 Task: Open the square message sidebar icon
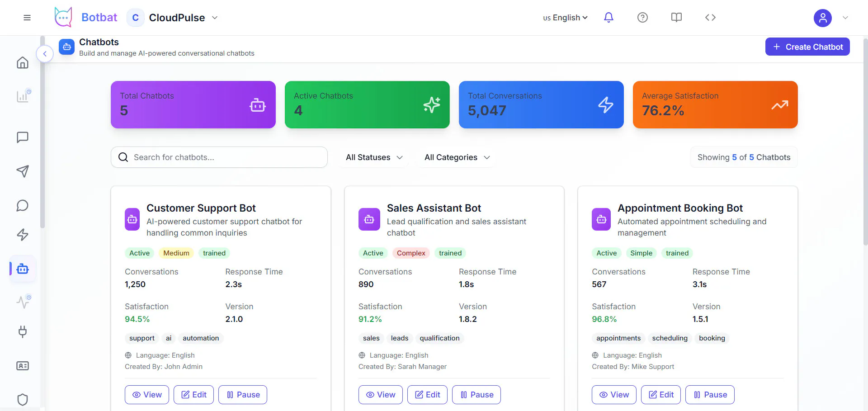[x=23, y=137]
